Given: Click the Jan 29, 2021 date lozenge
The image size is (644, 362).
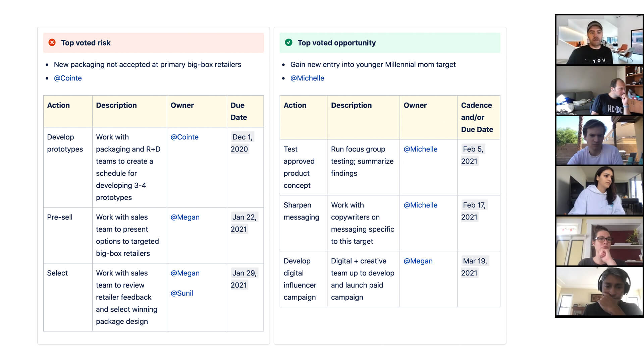Looking at the screenshot, I should 244,279.
